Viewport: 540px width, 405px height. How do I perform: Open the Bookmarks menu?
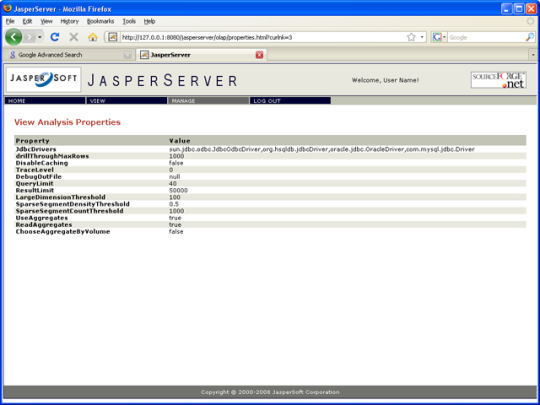click(x=100, y=21)
